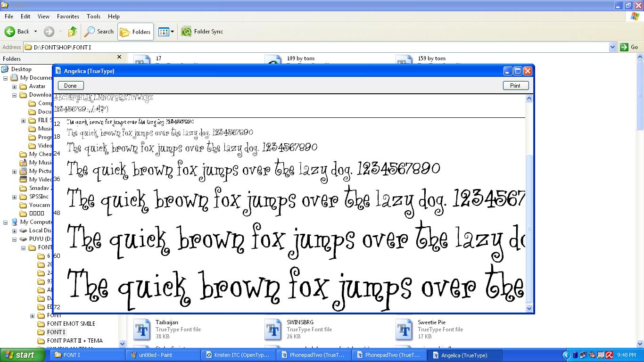The width and height of the screenshot is (644, 362).
Task: Show hidden system tray icons arrow
Action: (567, 355)
